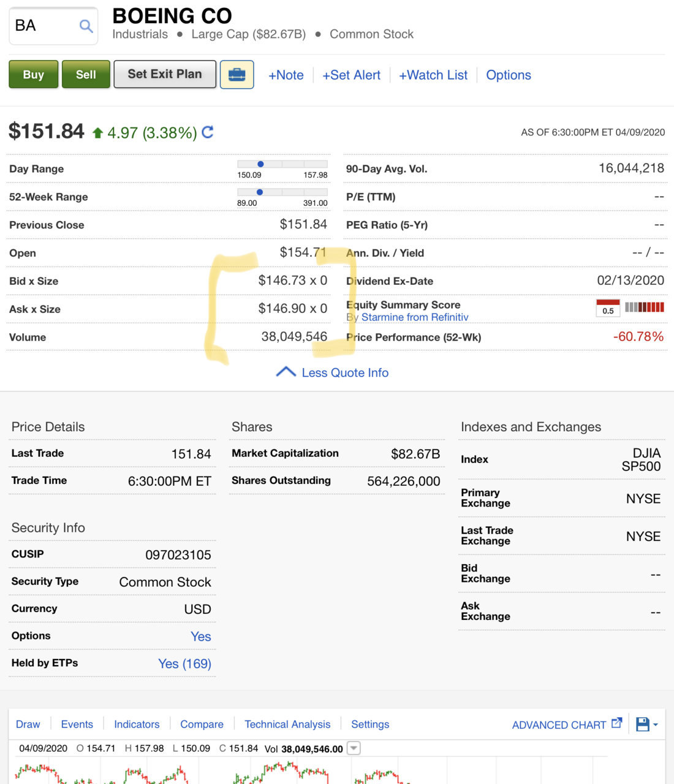Click the ADVANCED CHART link

click(559, 725)
